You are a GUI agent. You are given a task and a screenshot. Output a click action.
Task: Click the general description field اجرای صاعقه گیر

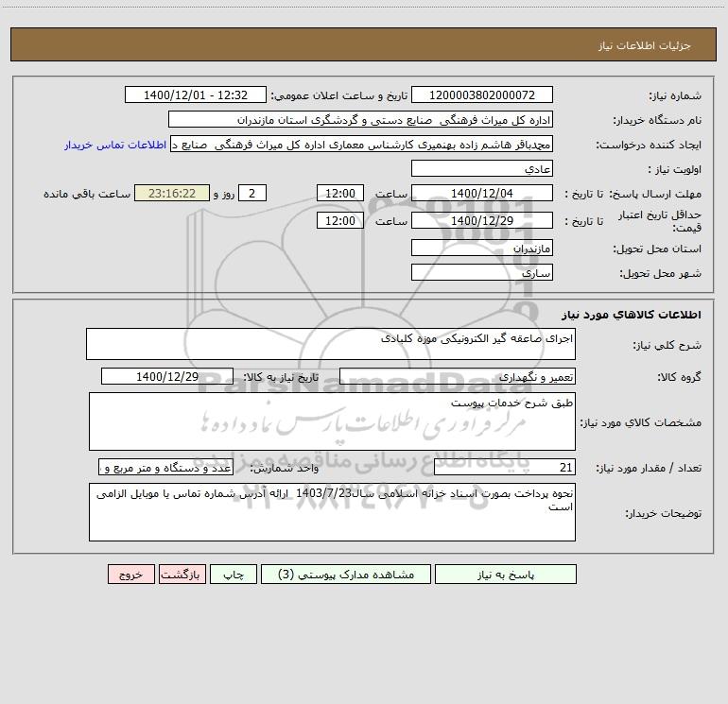(x=331, y=344)
